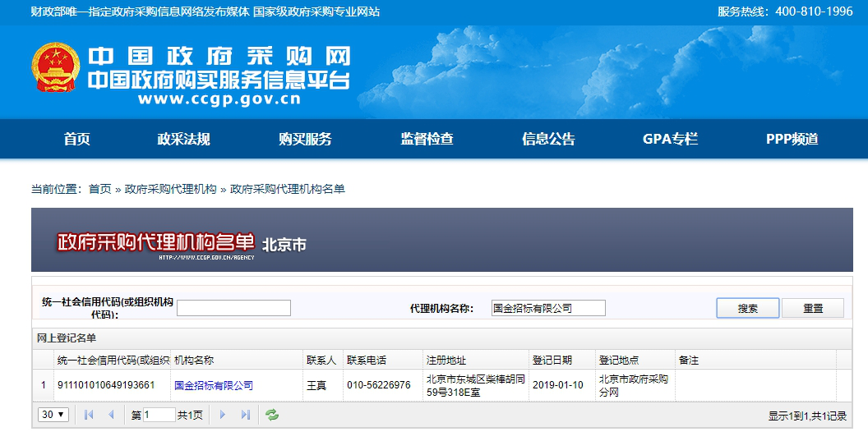Open 信息公告 in the navigation bar
This screenshot has width=868, height=441.
[548, 139]
